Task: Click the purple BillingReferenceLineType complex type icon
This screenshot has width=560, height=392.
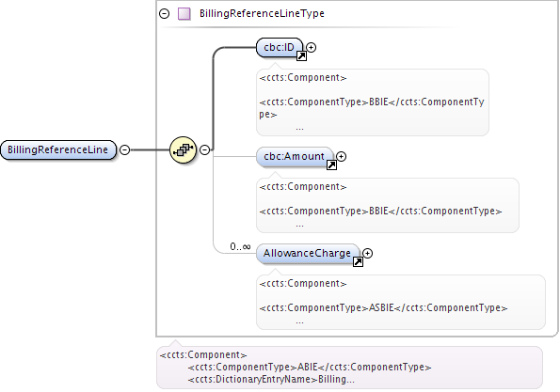Action: pos(184,13)
